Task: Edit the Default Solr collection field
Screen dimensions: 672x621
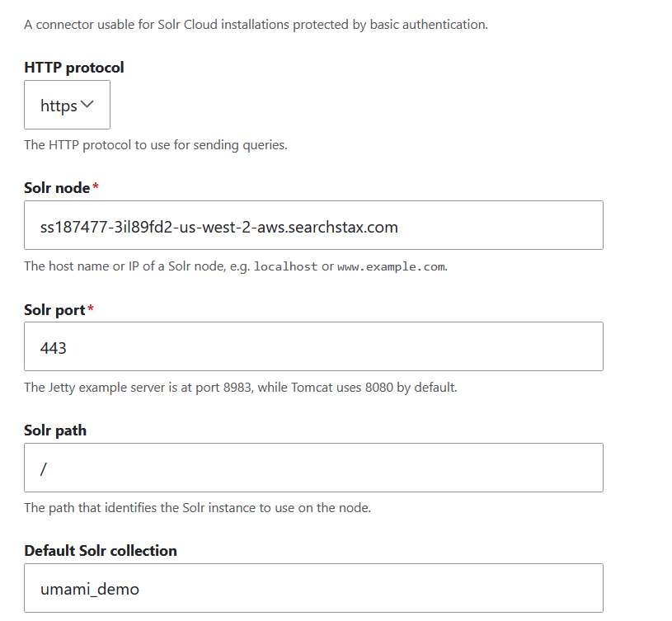Action: (313, 588)
